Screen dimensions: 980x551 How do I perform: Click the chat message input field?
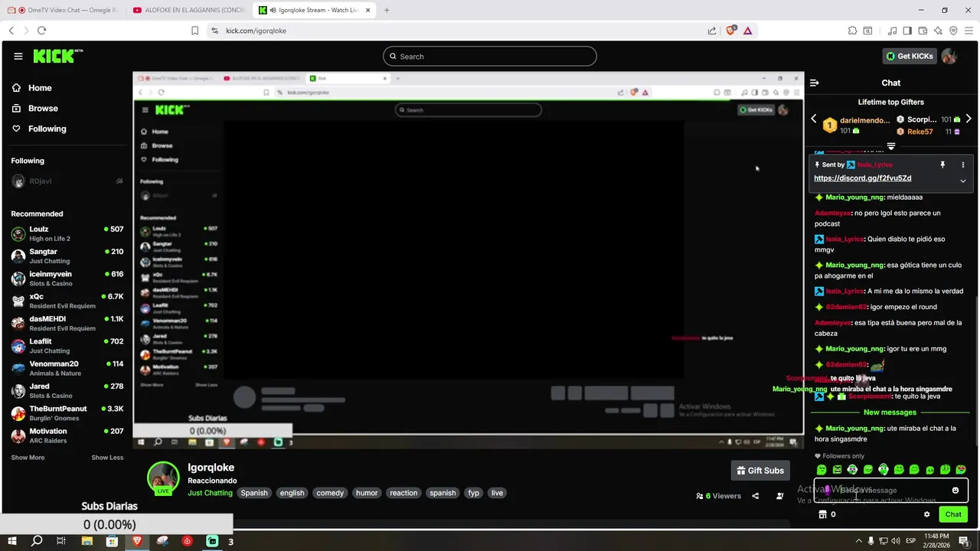891,490
